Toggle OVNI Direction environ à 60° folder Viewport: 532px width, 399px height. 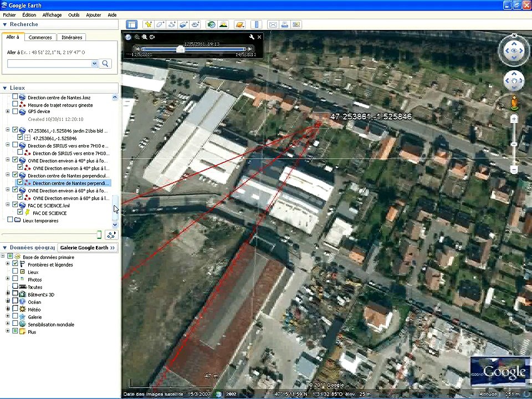coord(15,190)
